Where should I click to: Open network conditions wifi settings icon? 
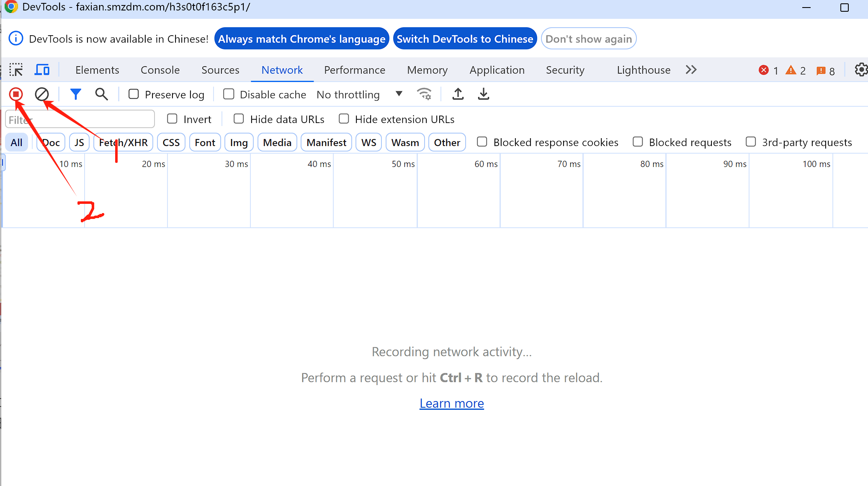(424, 94)
